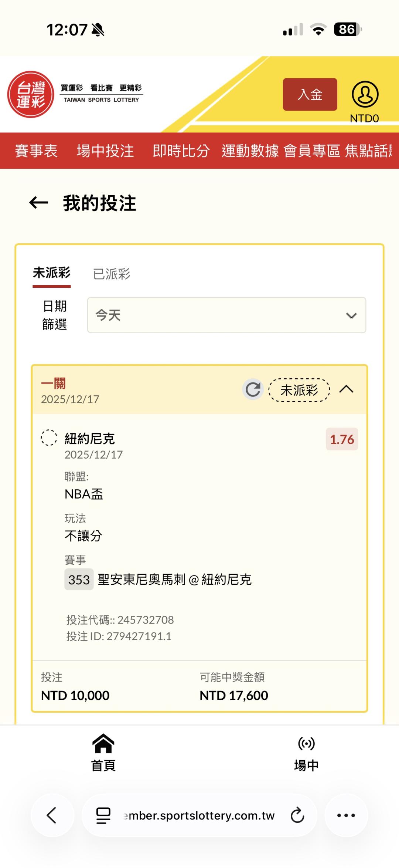Open 賽事表 in the red navigation bar

click(x=36, y=151)
